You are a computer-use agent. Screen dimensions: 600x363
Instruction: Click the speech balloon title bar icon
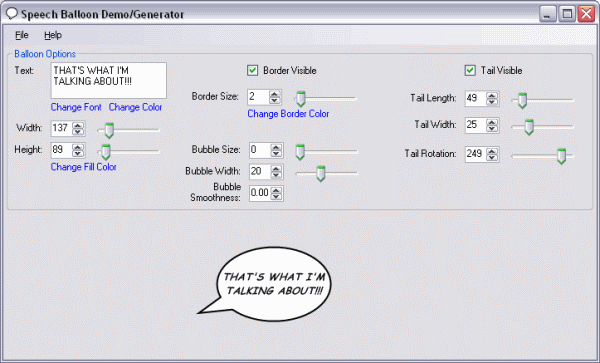point(12,14)
